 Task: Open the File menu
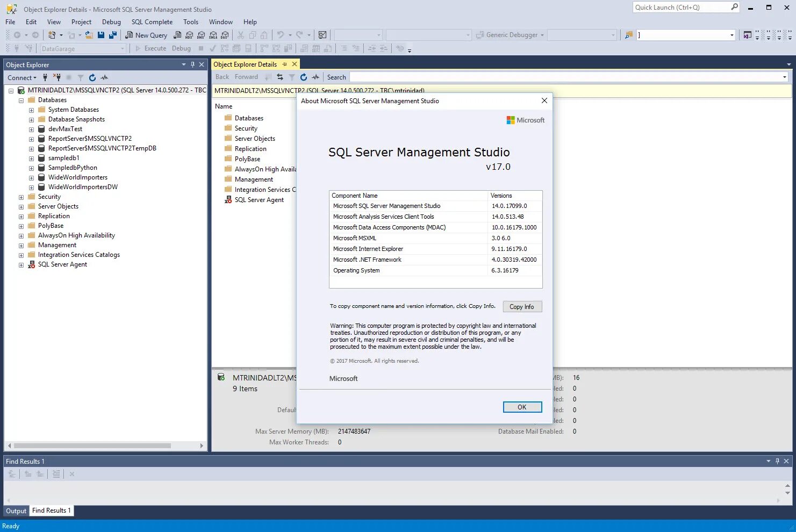[x=10, y=22]
